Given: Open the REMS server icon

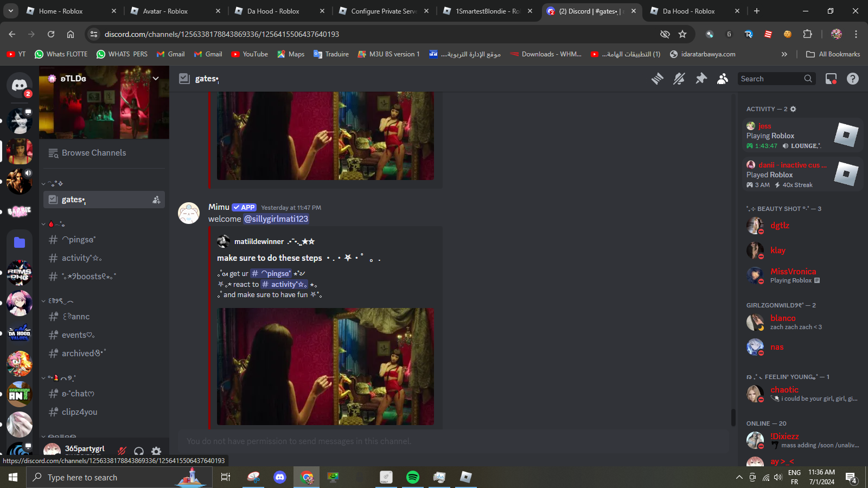Looking at the screenshot, I should (20, 273).
